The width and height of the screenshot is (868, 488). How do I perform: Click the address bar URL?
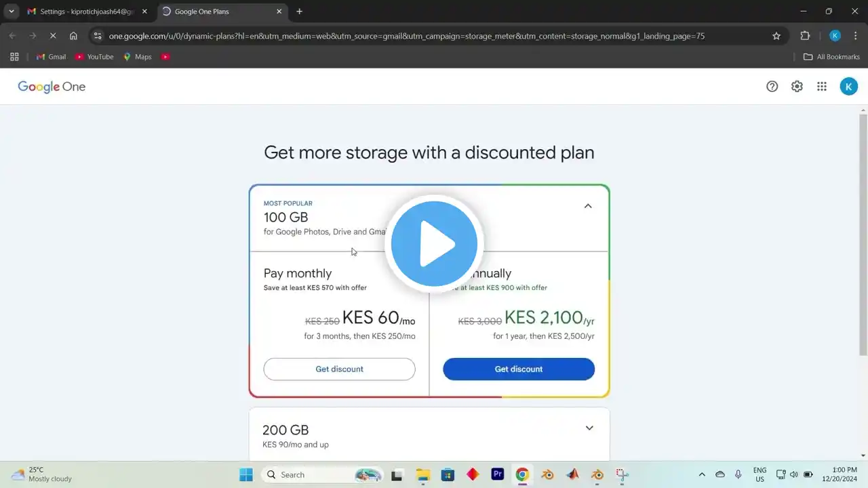407,36
